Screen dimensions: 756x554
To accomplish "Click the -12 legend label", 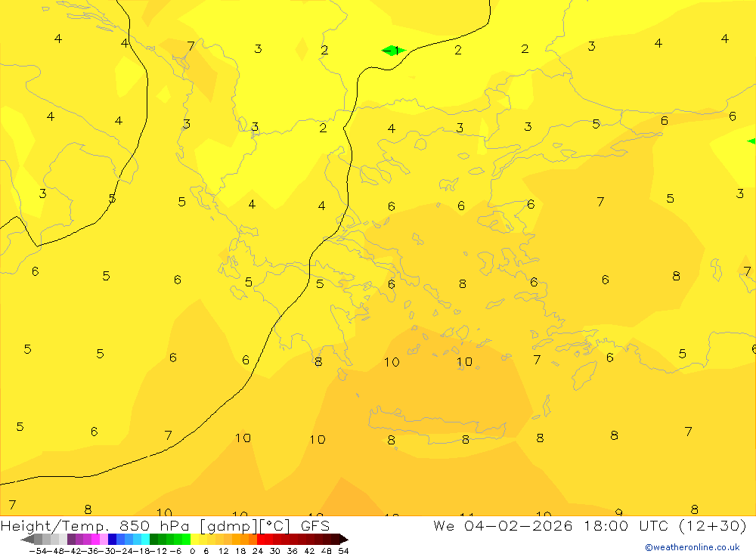I will (x=159, y=551).
